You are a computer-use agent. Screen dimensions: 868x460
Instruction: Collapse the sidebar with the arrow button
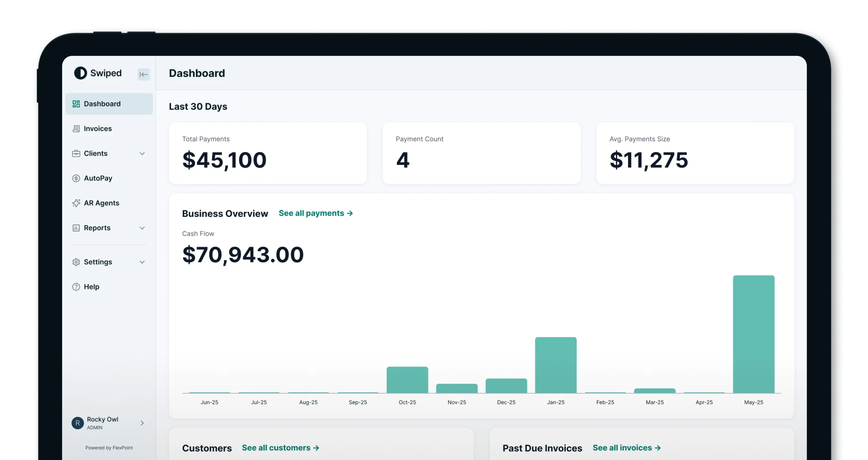[143, 74]
